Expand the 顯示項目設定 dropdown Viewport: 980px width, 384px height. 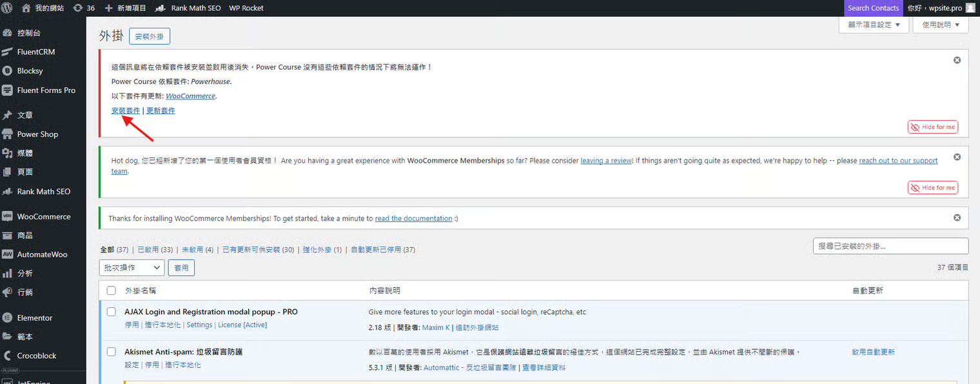pos(874,25)
